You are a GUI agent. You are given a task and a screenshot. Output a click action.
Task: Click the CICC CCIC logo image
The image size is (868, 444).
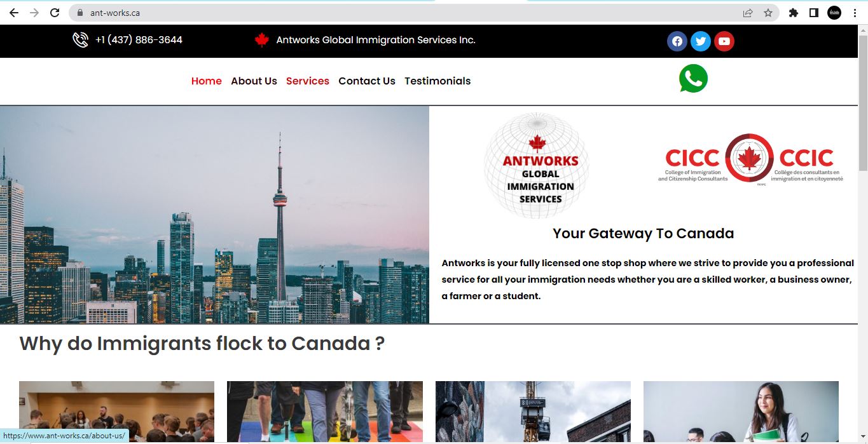tap(750, 159)
